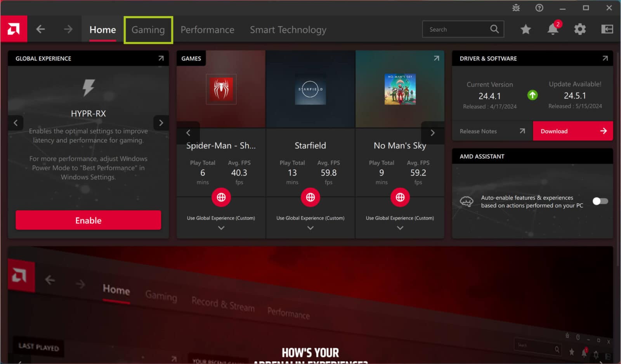
Task: Switch to the Gaming tab
Action: 148,29
